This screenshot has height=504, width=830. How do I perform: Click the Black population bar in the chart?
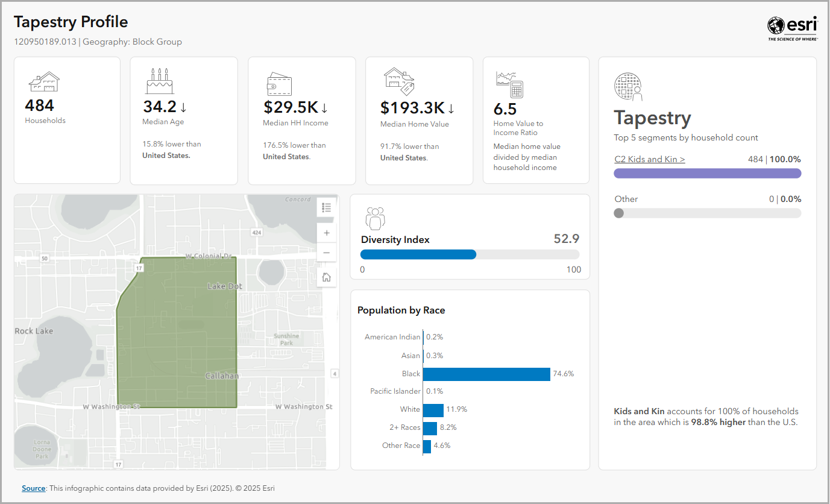pos(486,374)
